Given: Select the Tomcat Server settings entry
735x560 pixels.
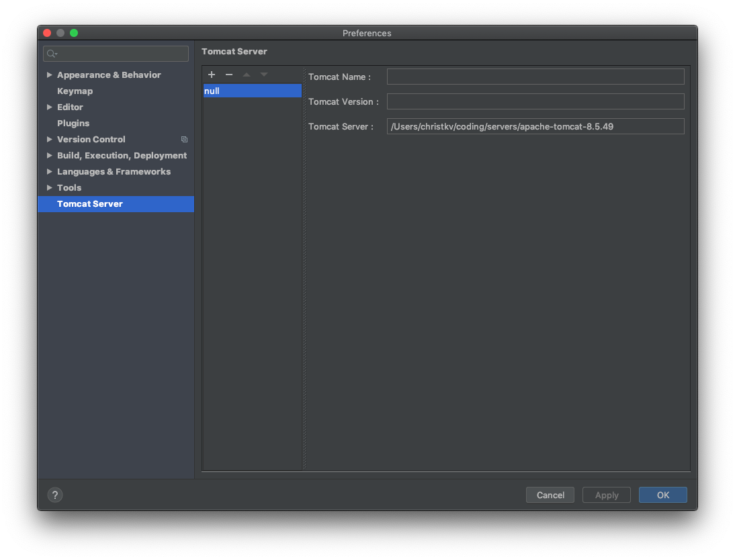Looking at the screenshot, I should pyautogui.click(x=90, y=203).
